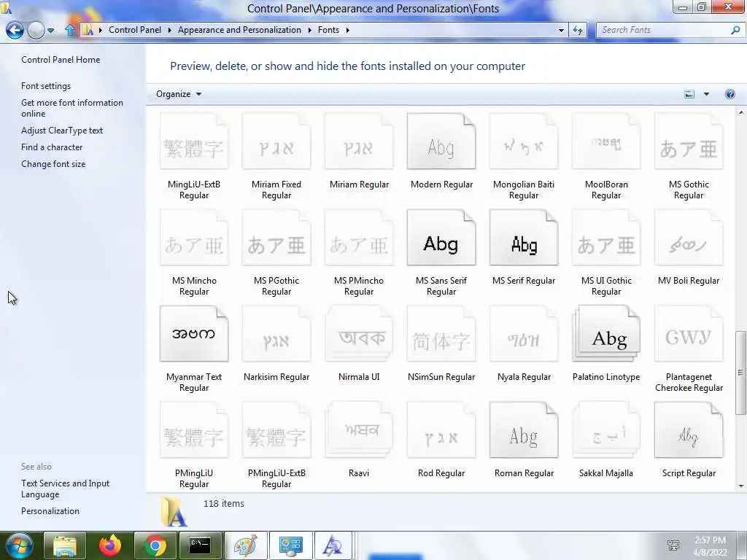Image resolution: width=747 pixels, height=560 pixels.
Task: Select the Sakkal Majalla font family icon
Action: click(606, 429)
